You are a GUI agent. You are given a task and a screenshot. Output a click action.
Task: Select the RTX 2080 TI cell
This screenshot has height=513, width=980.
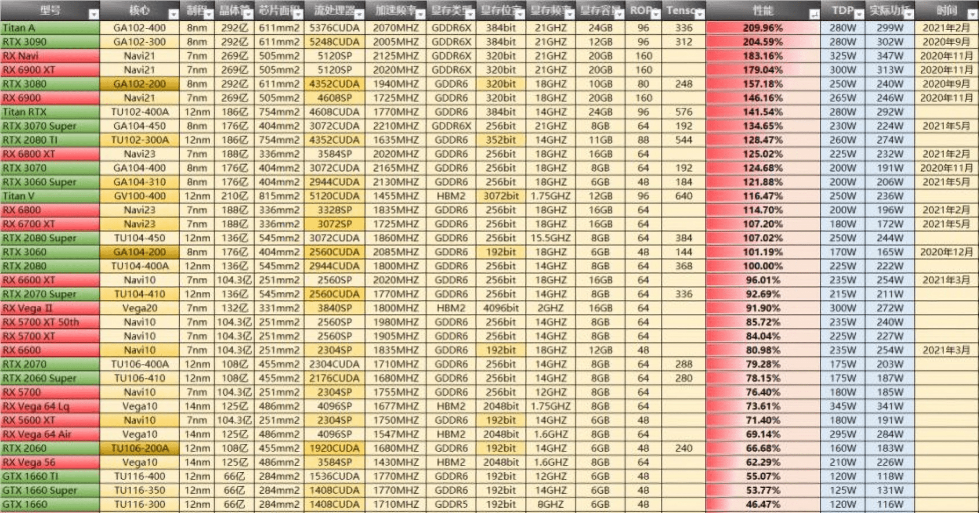50,140
